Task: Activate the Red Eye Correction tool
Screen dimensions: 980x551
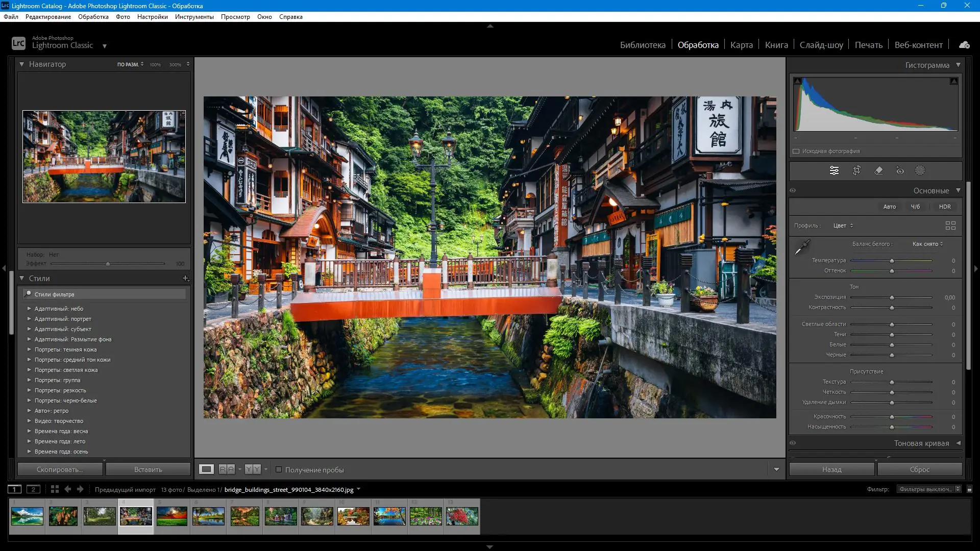Action: click(899, 170)
